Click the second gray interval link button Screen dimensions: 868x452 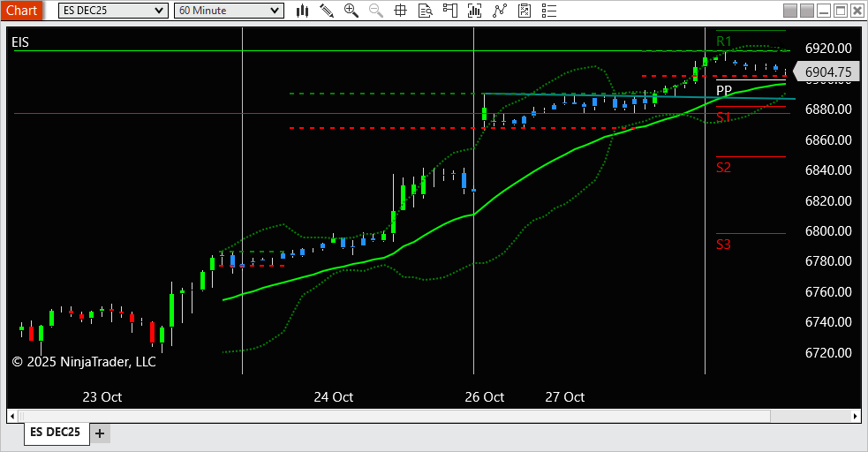(807, 11)
